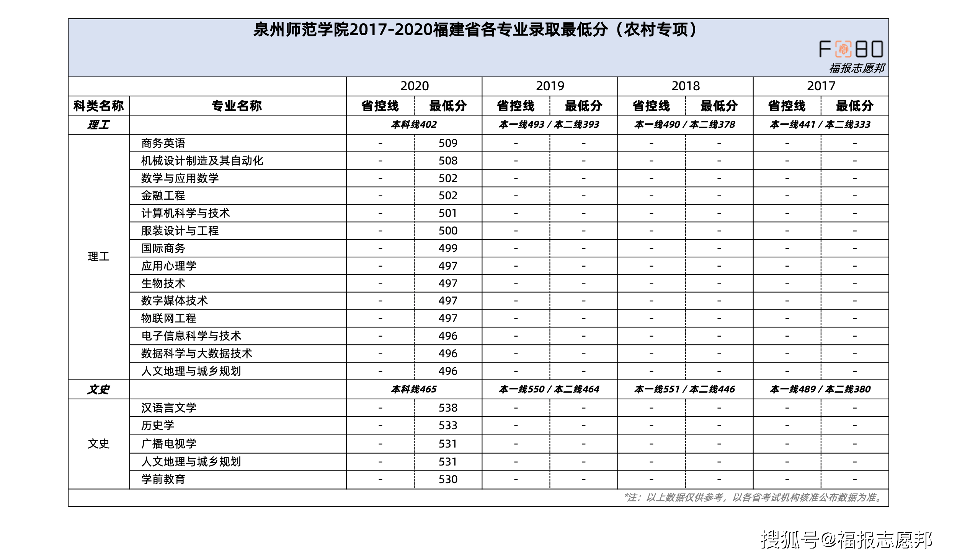
Task: Select the 汉语言文学 major
Action: [x=169, y=408]
